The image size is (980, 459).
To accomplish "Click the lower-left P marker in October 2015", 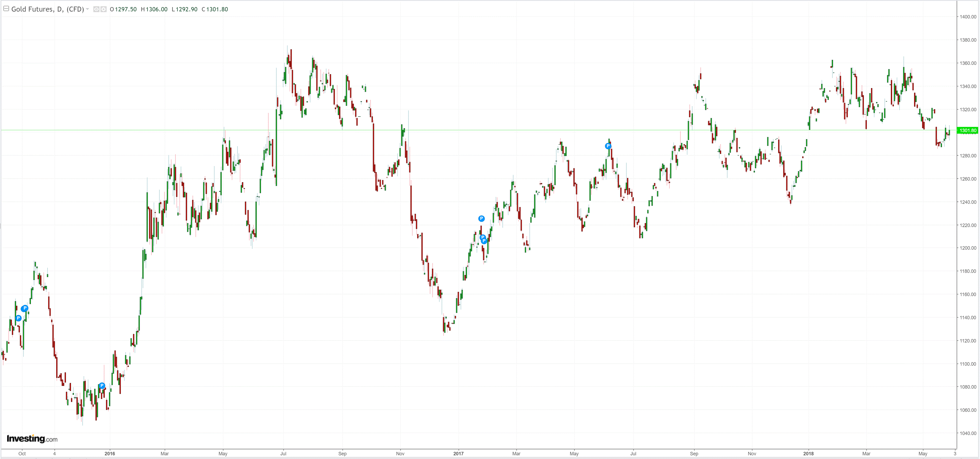I will pos(18,318).
